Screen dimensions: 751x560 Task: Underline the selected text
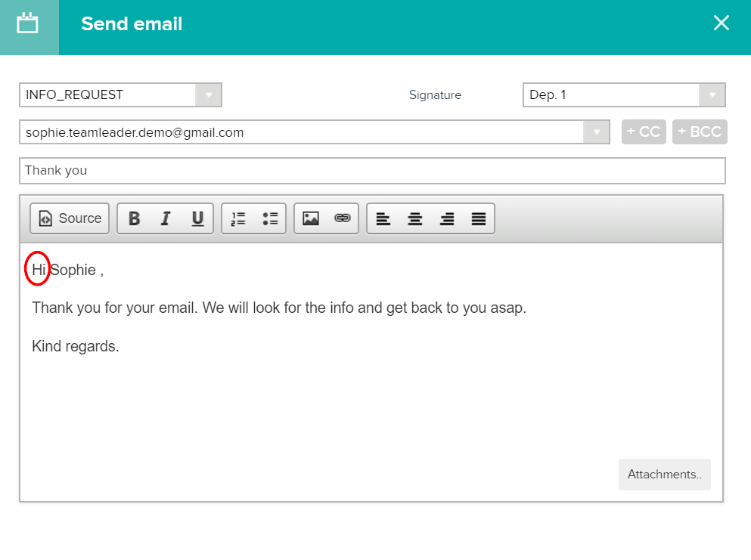point(197,218)
